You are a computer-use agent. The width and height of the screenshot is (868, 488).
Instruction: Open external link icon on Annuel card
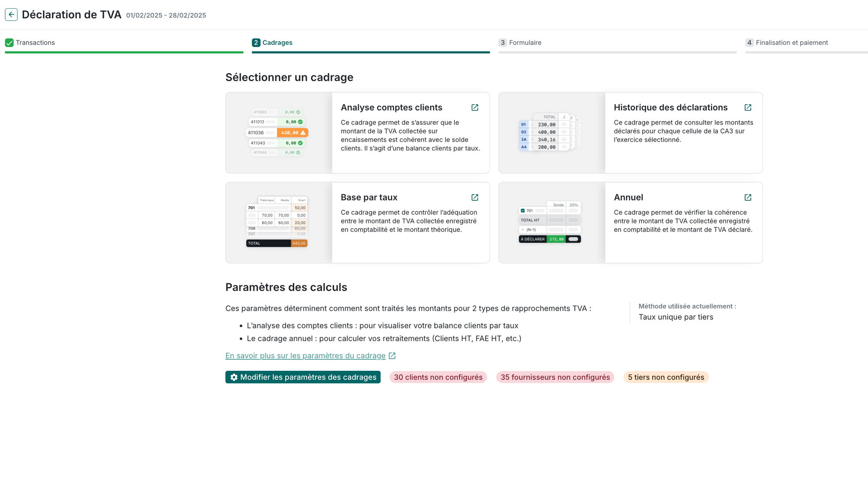point(748,197)
